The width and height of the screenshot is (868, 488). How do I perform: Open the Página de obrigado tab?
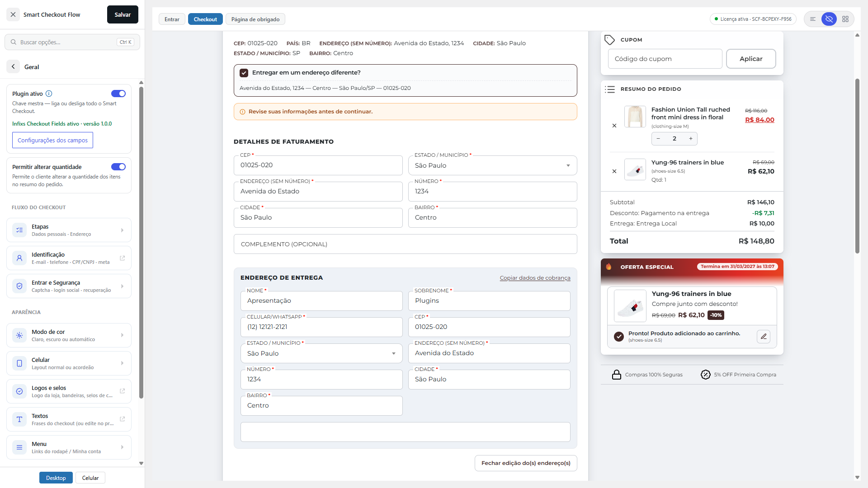click(255, 19)
